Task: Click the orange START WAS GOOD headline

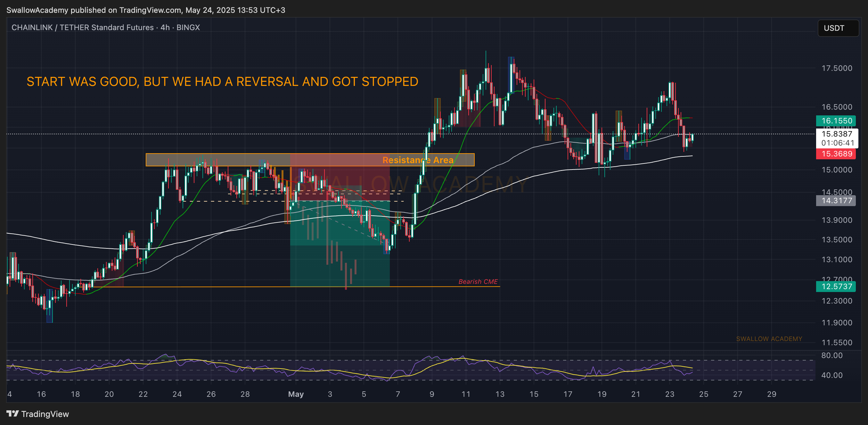Action: coord(222,82)
